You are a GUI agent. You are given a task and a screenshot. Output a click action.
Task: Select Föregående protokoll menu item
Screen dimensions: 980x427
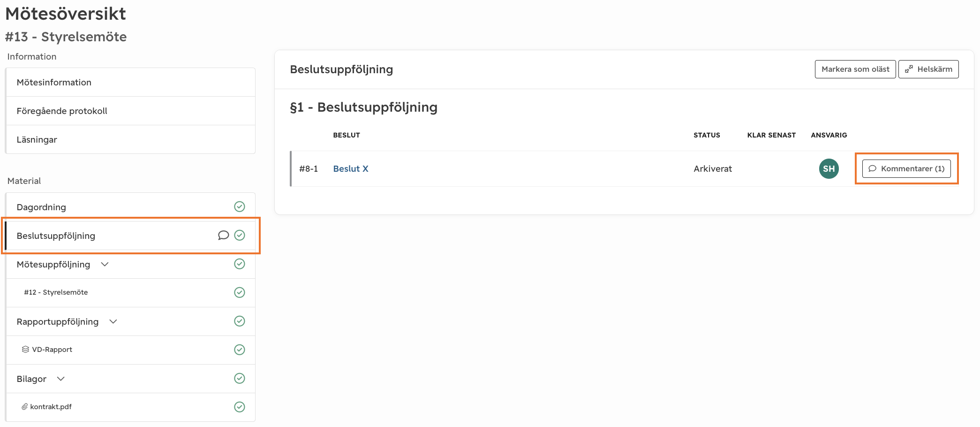130,111
